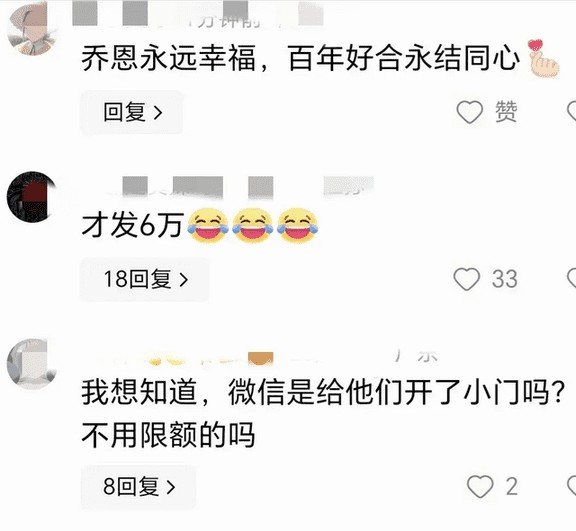Tap the cut-off icon right of the 2 count

[572, 486]
